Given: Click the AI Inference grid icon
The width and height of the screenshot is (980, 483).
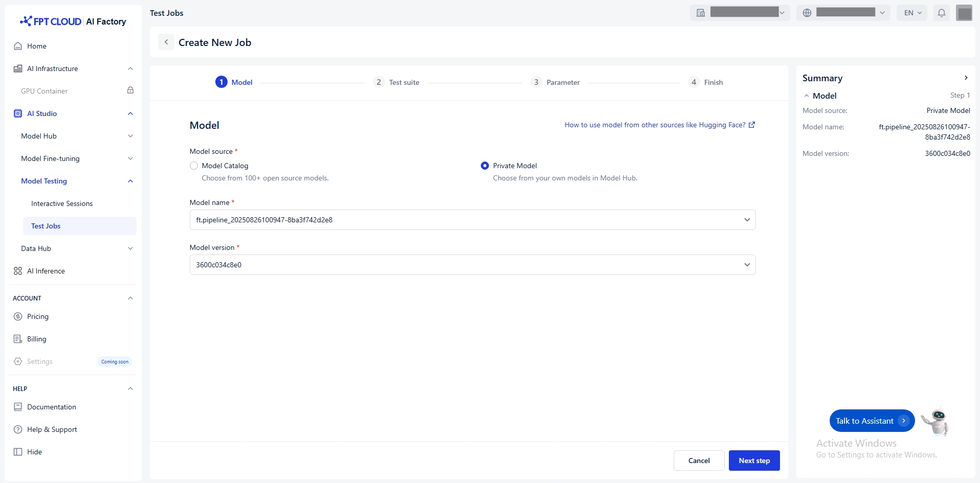Looking at the screenshot, I should point(18,271).
